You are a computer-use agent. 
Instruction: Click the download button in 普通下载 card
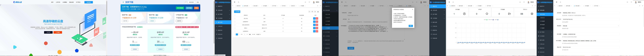[x=125, y=21]
